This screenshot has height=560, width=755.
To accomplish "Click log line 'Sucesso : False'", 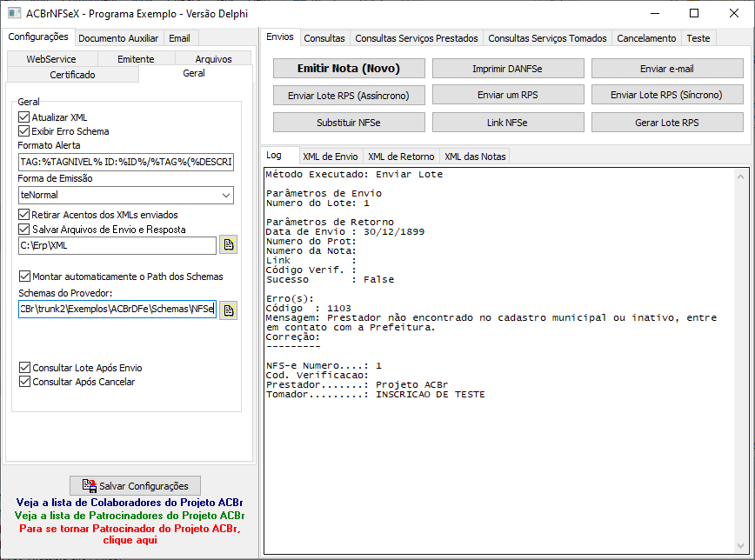I will [330, 279].
